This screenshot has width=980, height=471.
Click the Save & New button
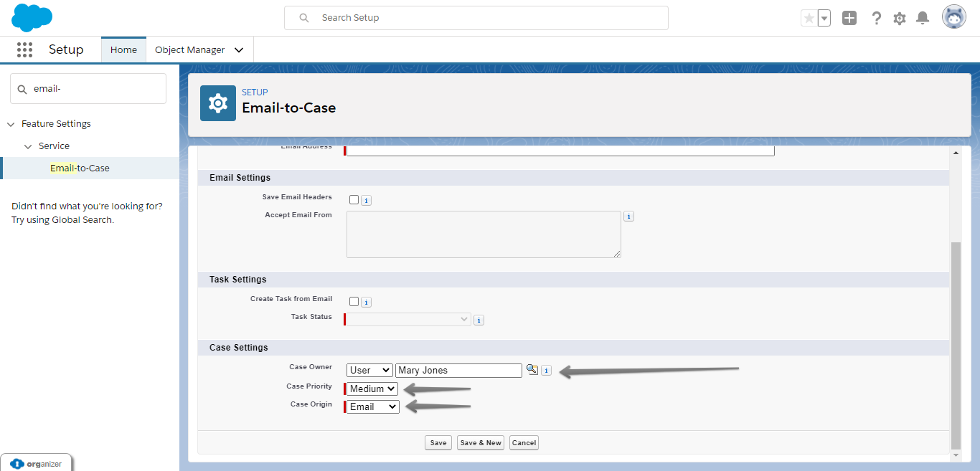(x=480, y=442)
